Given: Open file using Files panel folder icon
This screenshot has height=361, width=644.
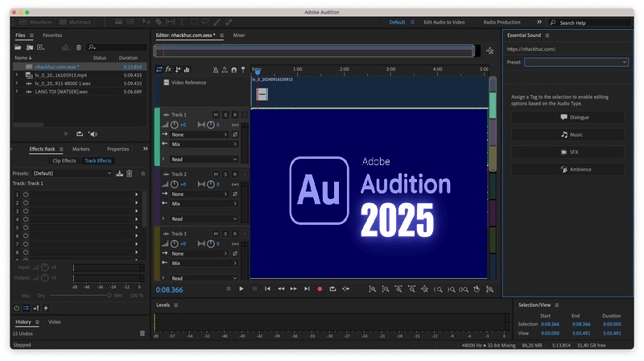Looking at the screenshot, I should (x=18, y=48).
